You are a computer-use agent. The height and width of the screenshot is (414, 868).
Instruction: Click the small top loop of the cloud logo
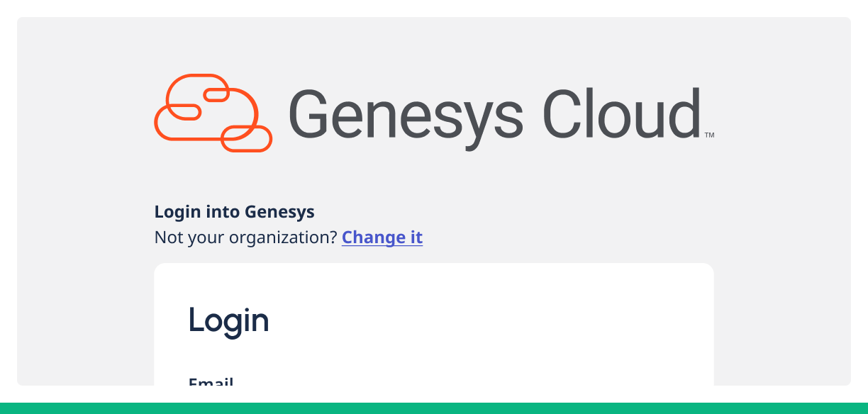216,94
